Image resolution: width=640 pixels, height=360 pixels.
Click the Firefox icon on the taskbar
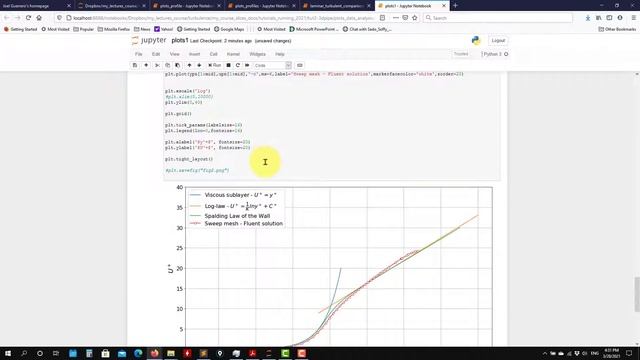[154, 353]
